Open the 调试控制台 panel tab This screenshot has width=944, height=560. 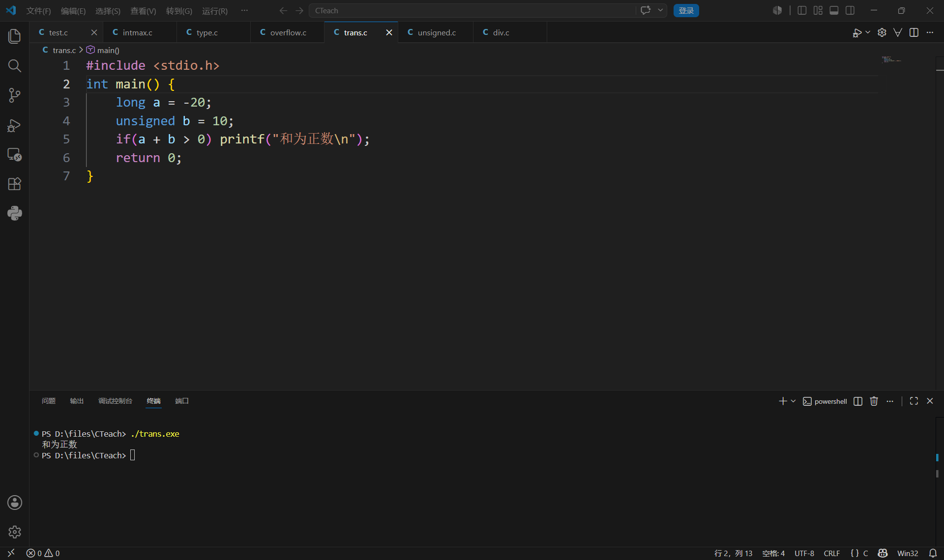point(115,401)
